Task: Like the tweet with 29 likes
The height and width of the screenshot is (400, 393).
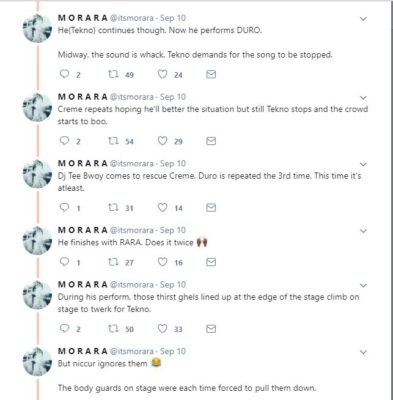Action: pyautogui.click(x=162, y=141)
